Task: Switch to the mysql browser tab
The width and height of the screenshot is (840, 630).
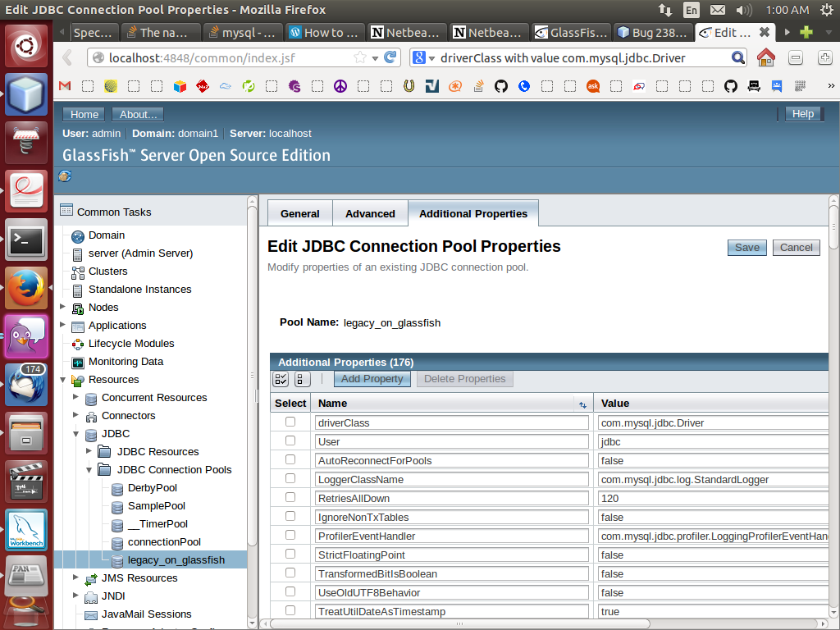Action: (243, 32)
